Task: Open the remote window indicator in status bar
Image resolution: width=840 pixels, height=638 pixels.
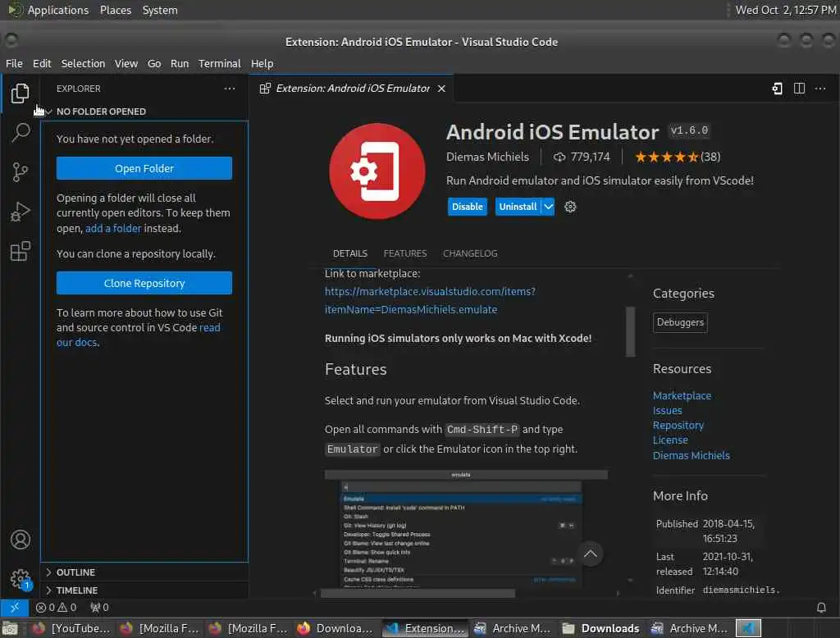Action: (x=15, y=607)
